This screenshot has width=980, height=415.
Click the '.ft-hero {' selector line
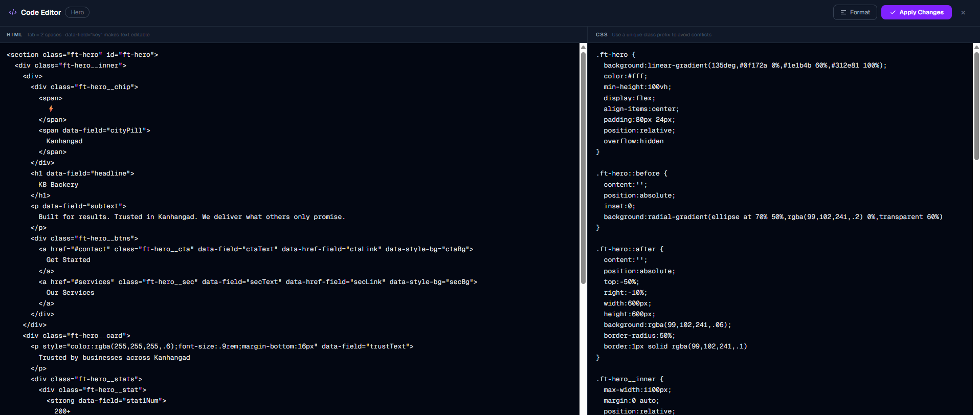click(x=616, y=55)
